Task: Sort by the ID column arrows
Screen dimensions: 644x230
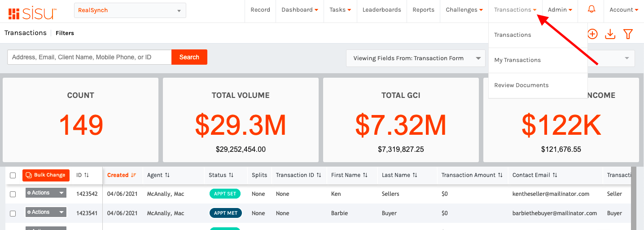Action: [x=87, y=175]
